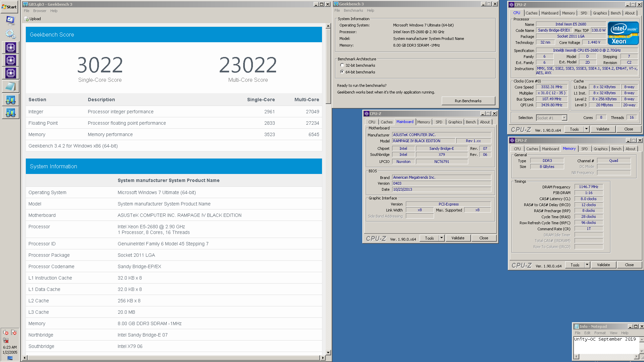The width and height of the screenshot is (644, 362).
Task: Switch to Caches tab in top CPU-Z window
Action: point(531,13)
